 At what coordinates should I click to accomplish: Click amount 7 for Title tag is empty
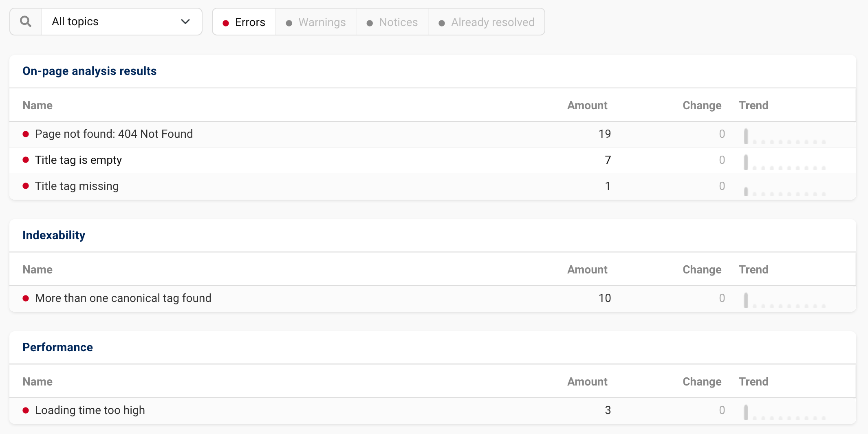[608, 160]
